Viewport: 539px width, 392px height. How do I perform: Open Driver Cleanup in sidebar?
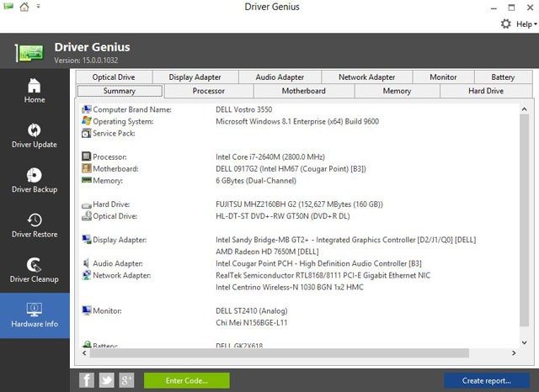coord(35,271)
